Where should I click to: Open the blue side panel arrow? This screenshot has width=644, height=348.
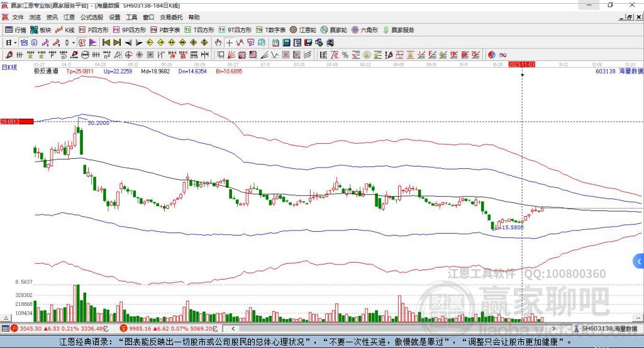639,261
